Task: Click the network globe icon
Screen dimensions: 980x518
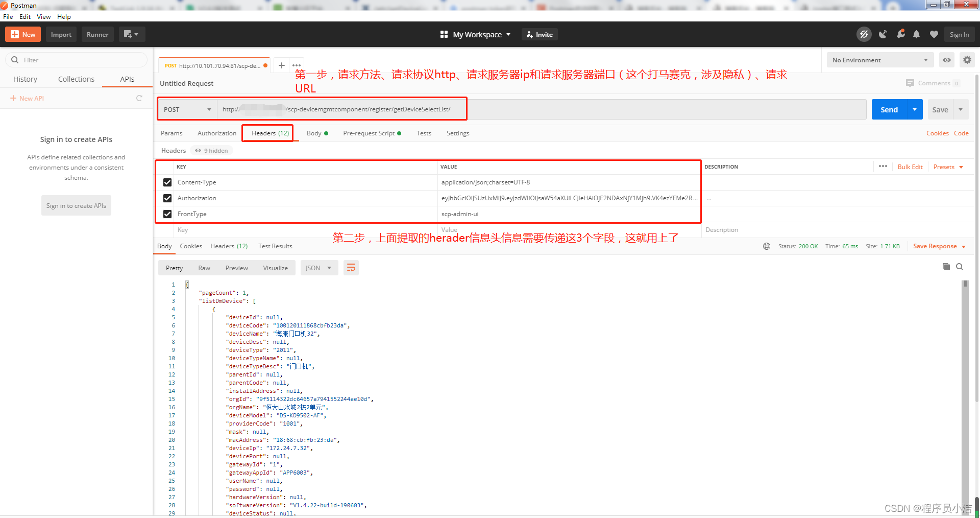Action: [767, 246]
